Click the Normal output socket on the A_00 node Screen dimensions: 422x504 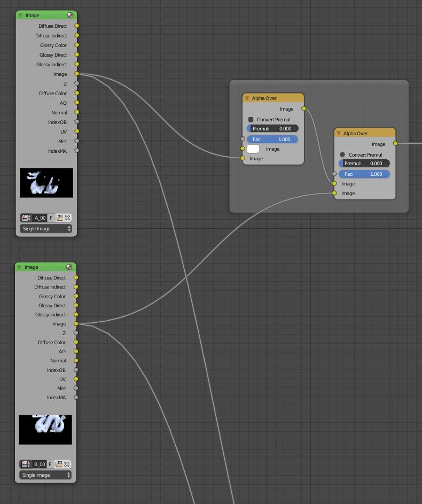click(77, 112)
